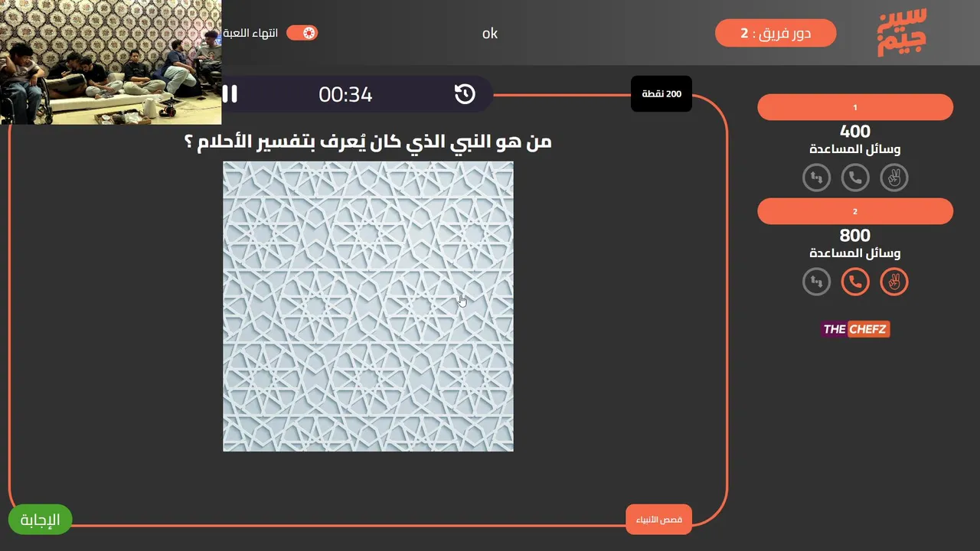Select team 1 name bar
980x551 pixels.
click(855, 107)
